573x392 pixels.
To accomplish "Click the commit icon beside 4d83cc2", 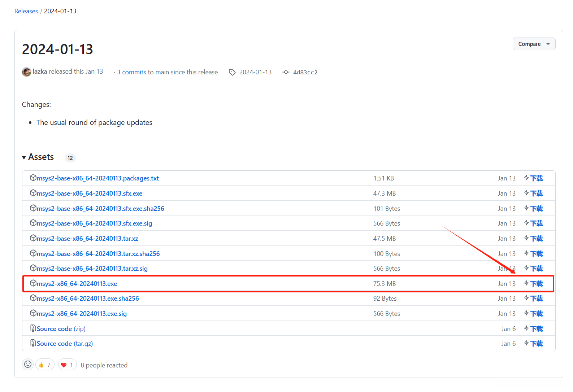I will 286,72.
